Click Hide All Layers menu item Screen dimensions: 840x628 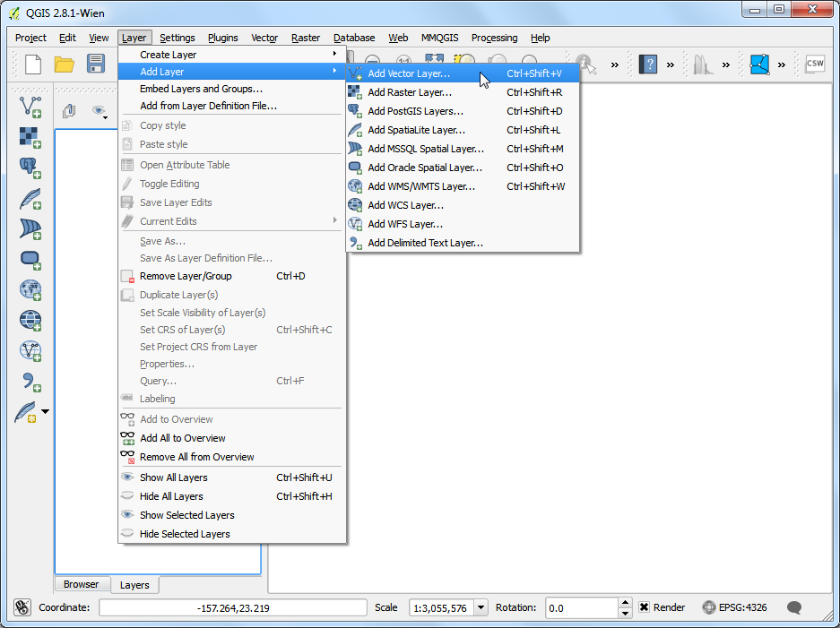point(232,495)
